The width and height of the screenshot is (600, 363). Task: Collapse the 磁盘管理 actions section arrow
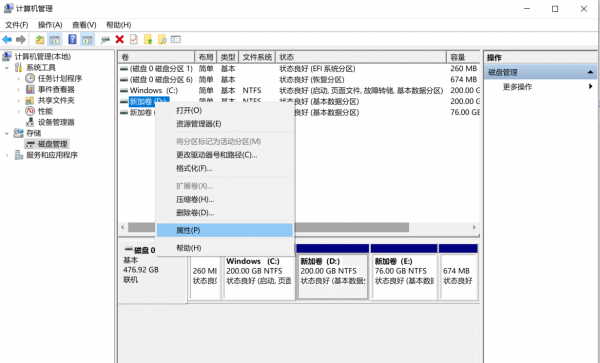(x=590, y=72)
